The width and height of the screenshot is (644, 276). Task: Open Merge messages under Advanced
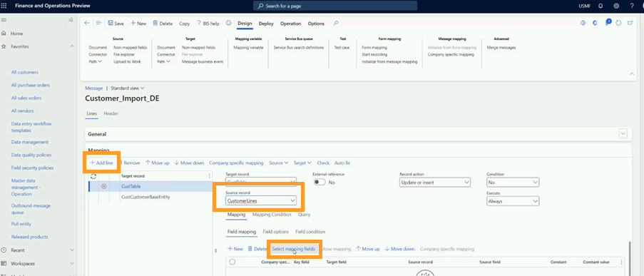coord(501,48)
